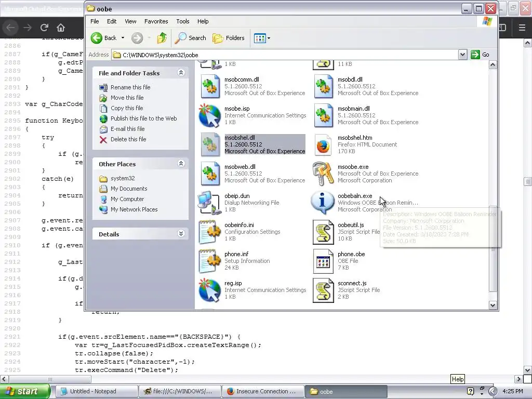Click browser horizontal scrollbar left arrow
This screenshot has width=532, height=399.
pyautogui.click(x=4, y=379)
